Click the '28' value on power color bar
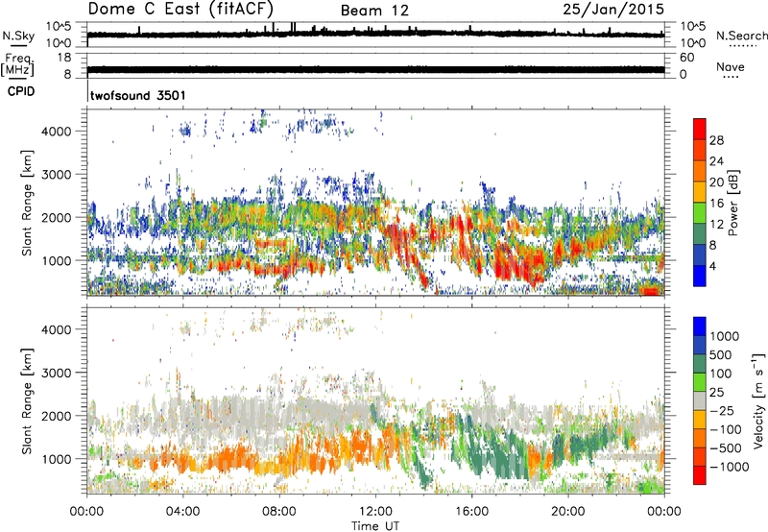 coord(716,140)
